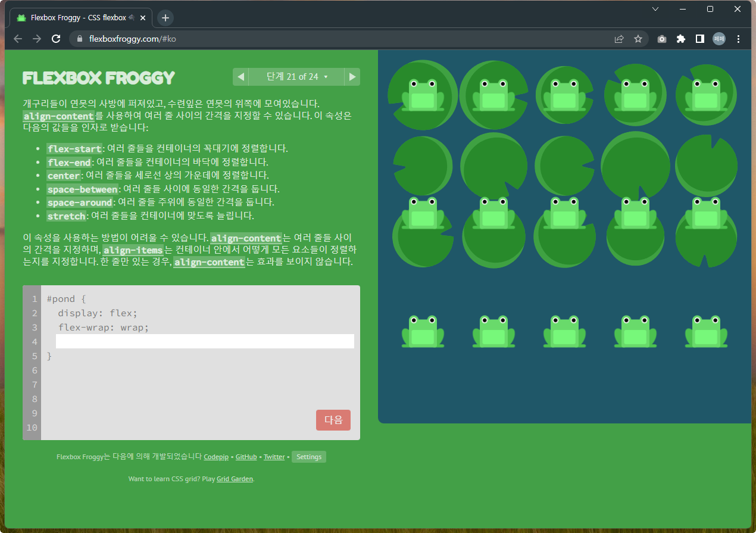Select the Flexbox Froggy browser tab
Image resolution: width=756 pixels, height=533 pixels.
tap(82, 18)
